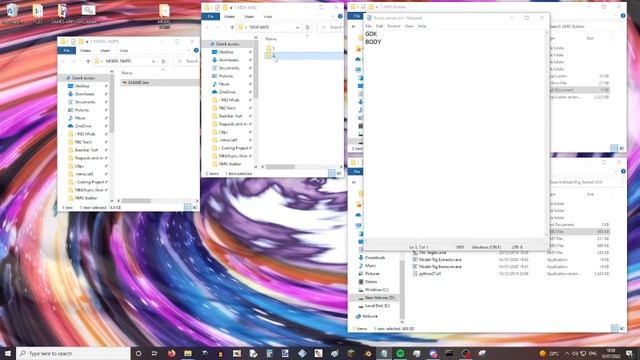The image size is (640, 360).
Task: Open address dropdown in MODEL AMF window
Action: 153,61
